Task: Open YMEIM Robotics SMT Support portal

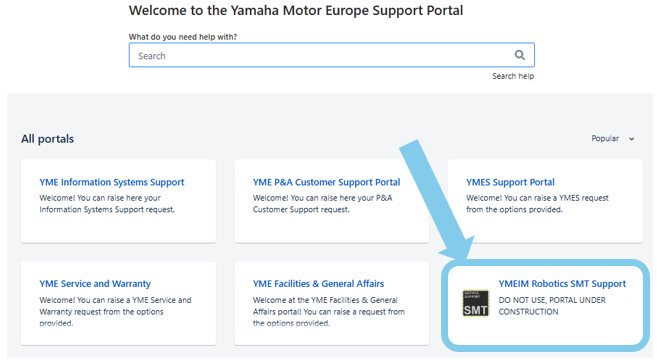Action: click(562, 284)
